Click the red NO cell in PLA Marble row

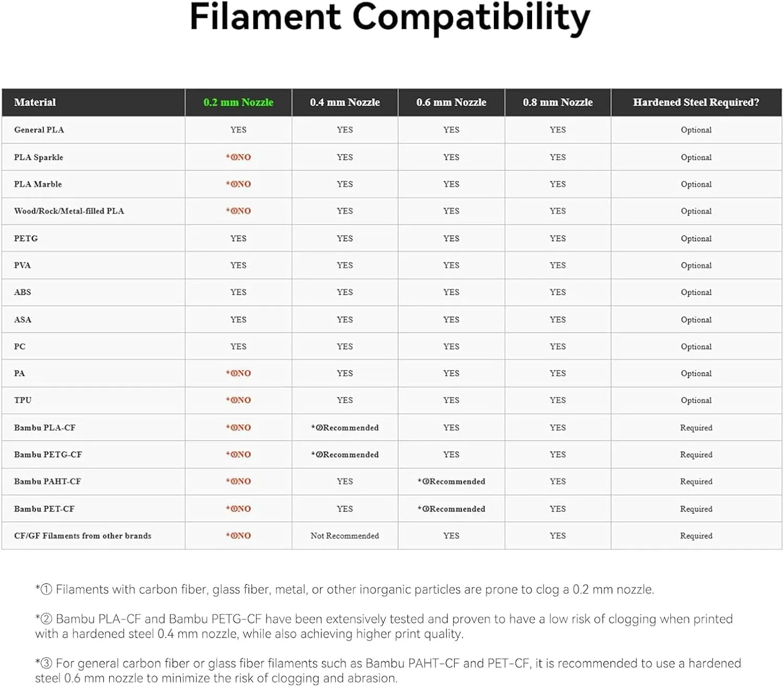pyautogui.click(x=238, y=184)
